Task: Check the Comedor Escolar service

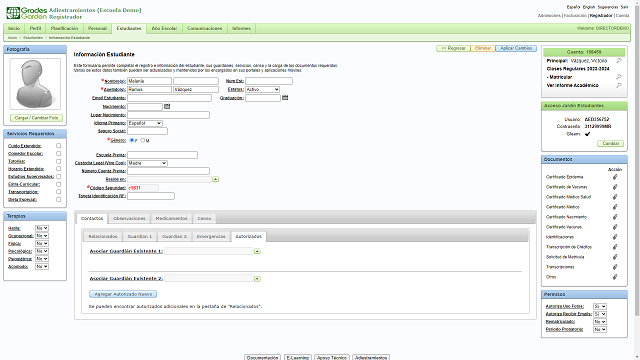Action: point(58,153)
